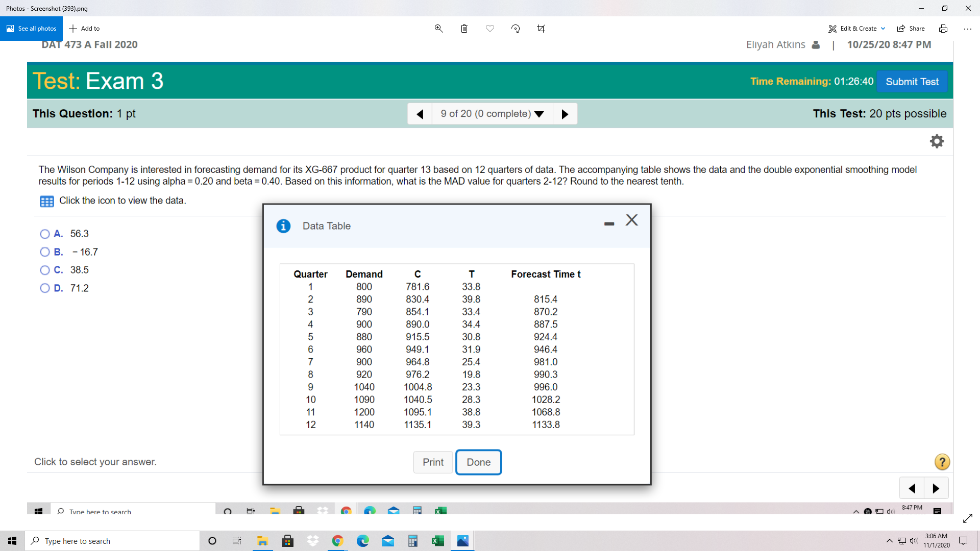
Task: Close the Data Table dialog with X
Action: click(632, 220)
